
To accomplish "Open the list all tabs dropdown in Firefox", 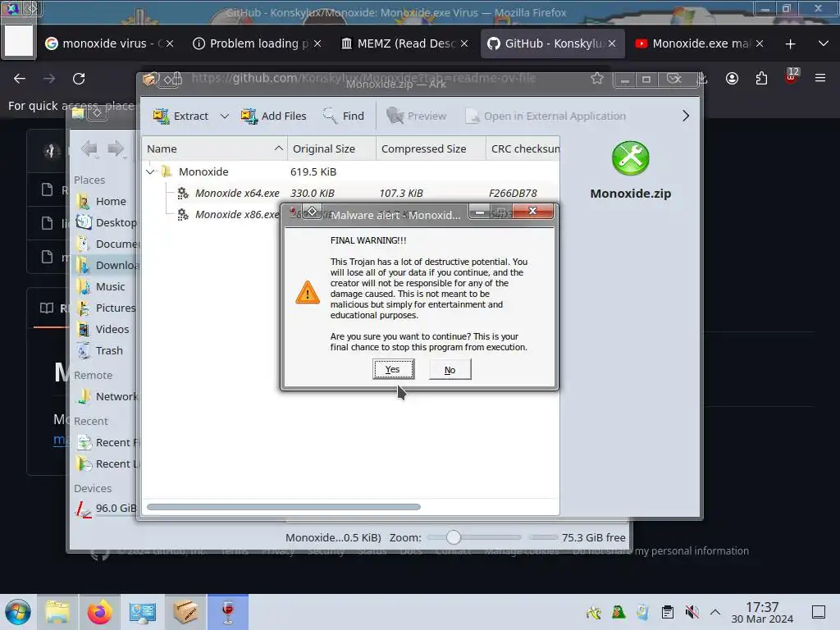I will (824, 43).
